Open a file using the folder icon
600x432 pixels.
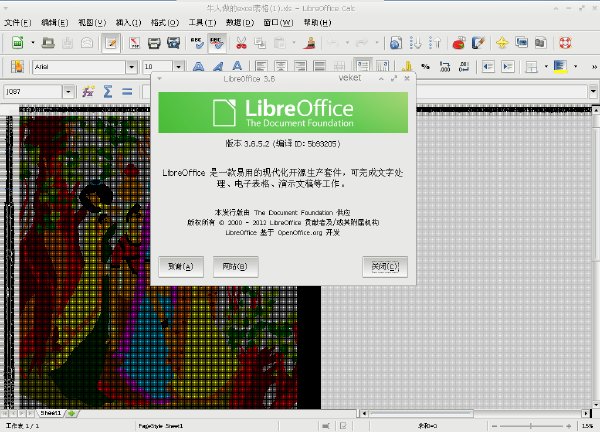pyautogui.click(x=48, y=42)
